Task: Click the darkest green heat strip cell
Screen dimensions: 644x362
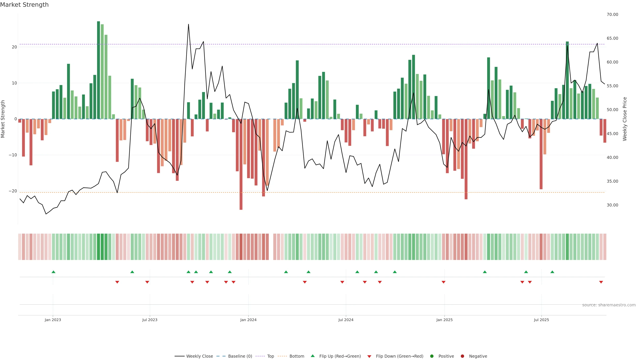Action: [98, 247]
